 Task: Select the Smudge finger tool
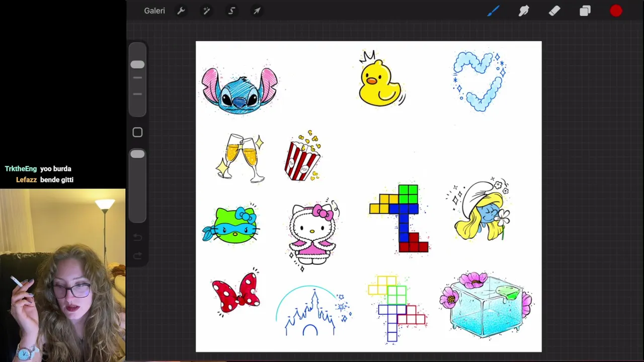pyautogui.click(x=524, y=11)
